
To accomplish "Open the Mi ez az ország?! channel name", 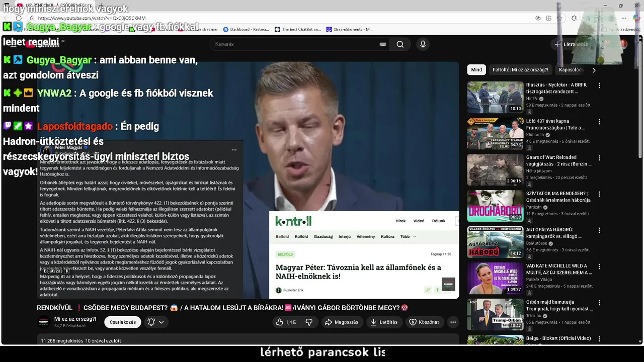I will coord(75,319).
